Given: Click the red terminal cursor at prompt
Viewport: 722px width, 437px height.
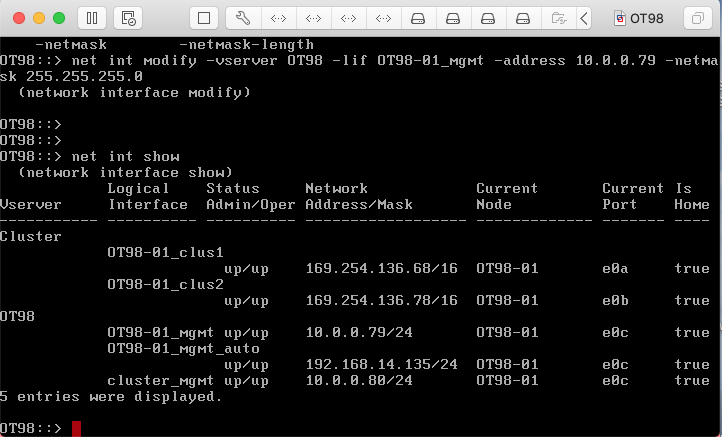Looking at the screenshot, I should (76, 428).
